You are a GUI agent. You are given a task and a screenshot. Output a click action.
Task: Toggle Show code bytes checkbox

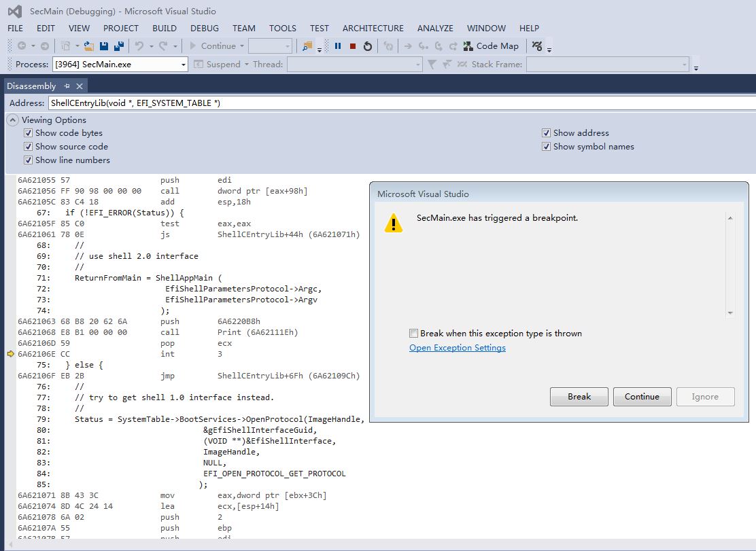pos(29,133)
